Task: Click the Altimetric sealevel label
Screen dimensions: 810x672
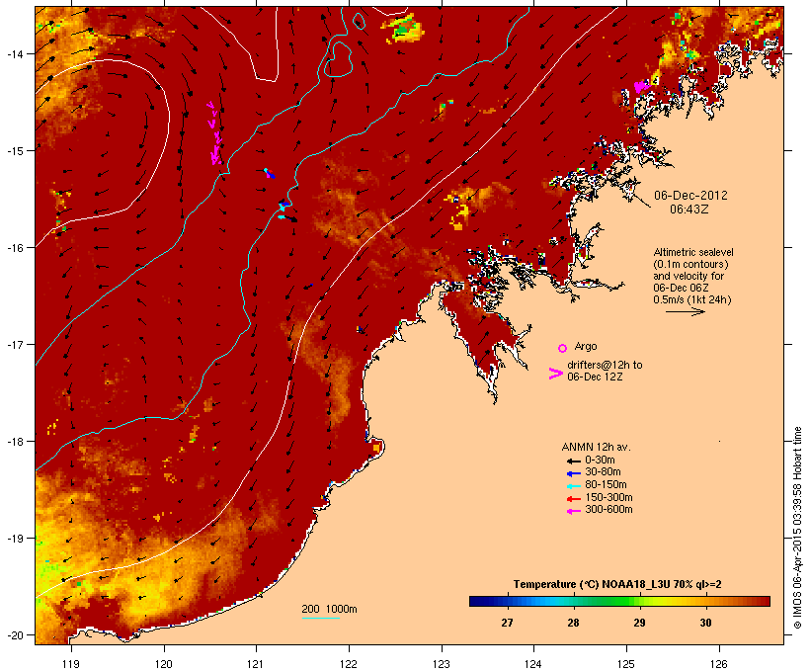Action: pos(693,252)
